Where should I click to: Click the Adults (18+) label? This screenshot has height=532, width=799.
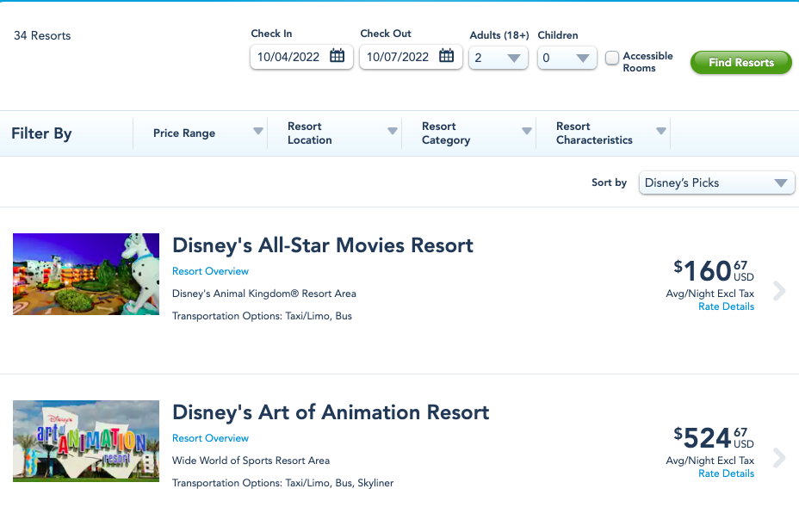click(x=499, y=35)
